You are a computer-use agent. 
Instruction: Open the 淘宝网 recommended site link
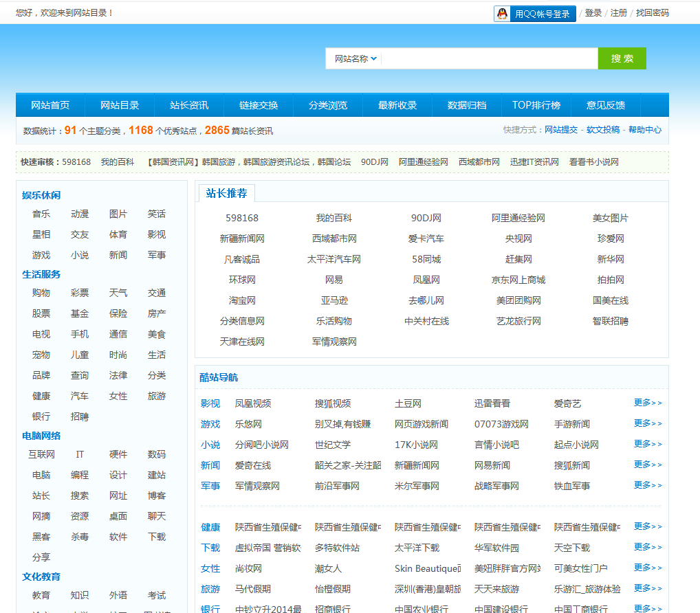click(242, 300)
